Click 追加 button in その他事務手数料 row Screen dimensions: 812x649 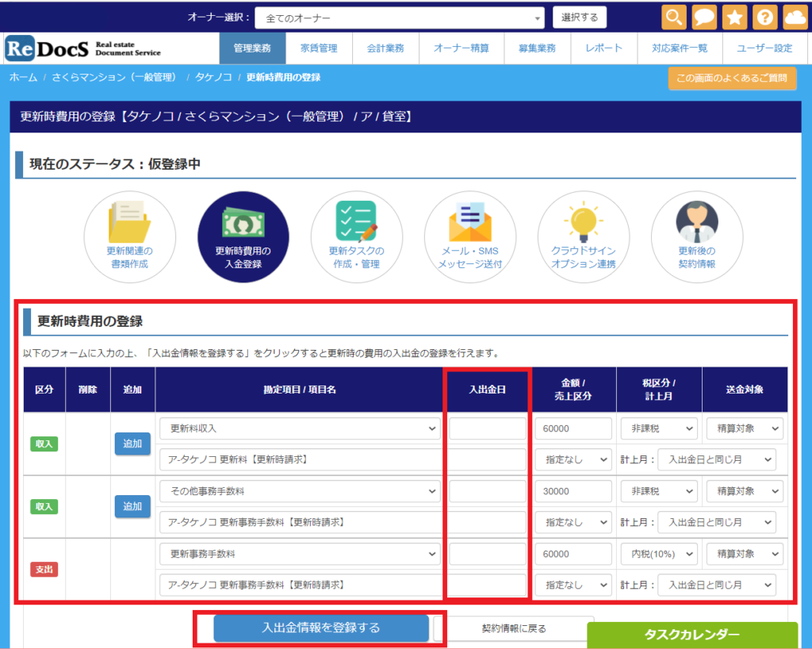coord(132,506)
